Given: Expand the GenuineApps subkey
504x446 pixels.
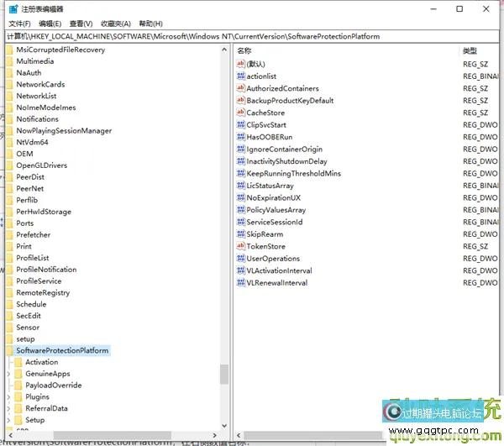Looking at the screenshot, I should coord(8,374).
